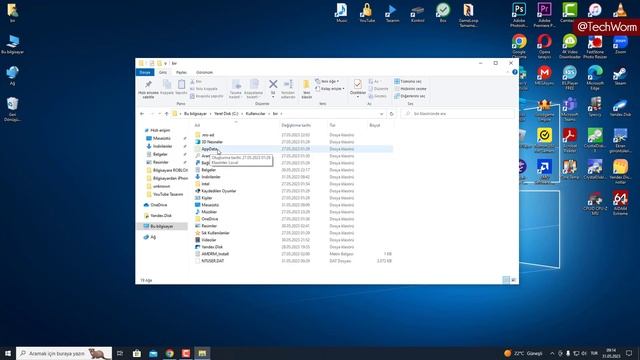
Task: Switch to large icons view toggle
Action: click(x=513, y=280)
